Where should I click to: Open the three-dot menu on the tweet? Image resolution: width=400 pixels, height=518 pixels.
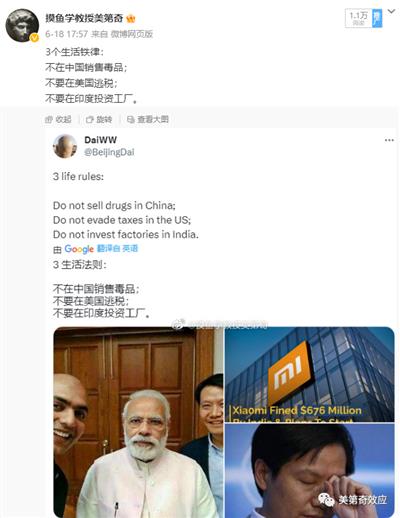tap(389, 140)
